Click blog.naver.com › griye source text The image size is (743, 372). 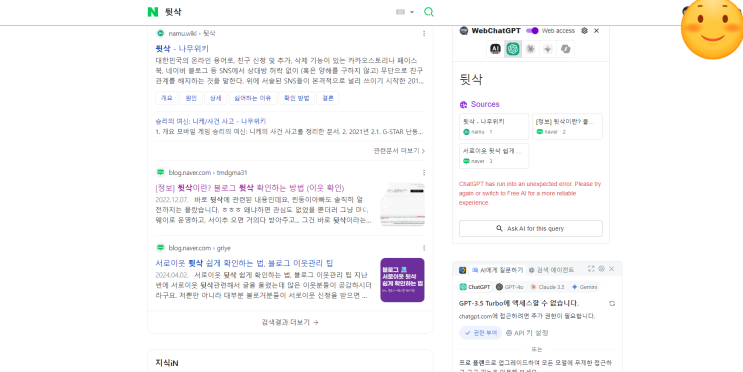[199, 248]
